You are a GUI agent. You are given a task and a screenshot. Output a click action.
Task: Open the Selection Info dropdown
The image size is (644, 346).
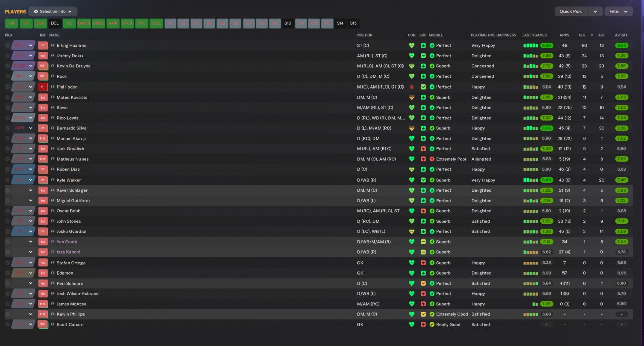click(53, 11)
